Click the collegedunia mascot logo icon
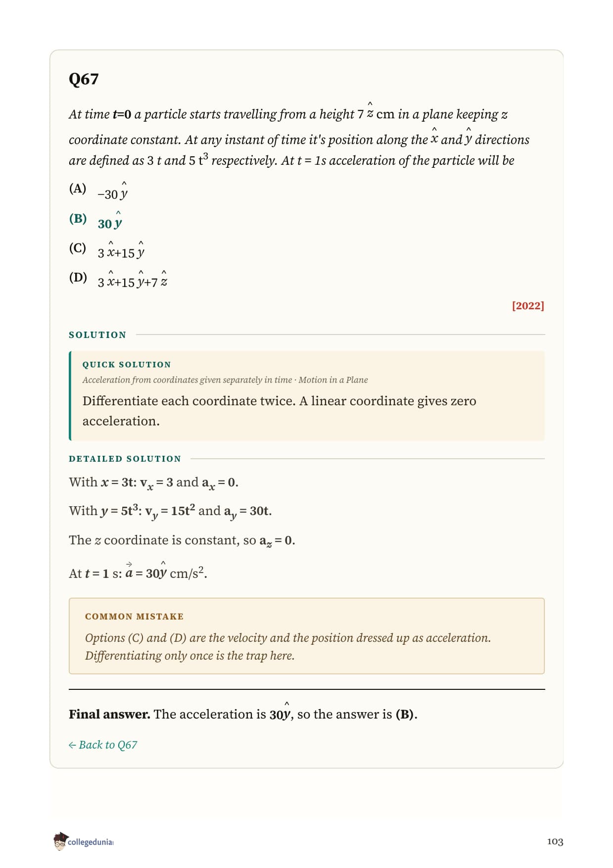613x868 pixels. click(x=60, y=841)
